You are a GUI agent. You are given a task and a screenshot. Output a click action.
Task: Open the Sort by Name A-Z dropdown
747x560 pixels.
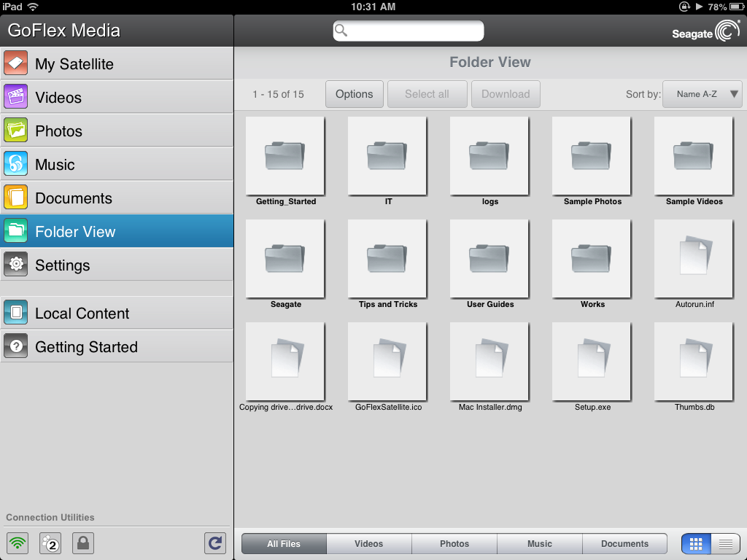pyautogui.click(x=703, y=94)
